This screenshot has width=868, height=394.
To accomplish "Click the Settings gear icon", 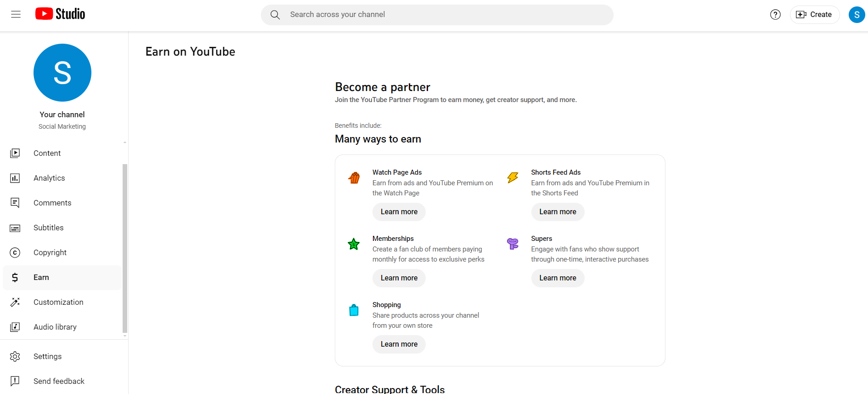I will [15, 356].
